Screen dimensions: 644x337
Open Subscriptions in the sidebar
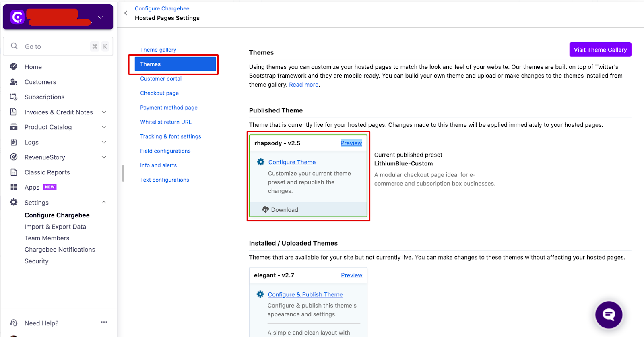pos(44,97)
